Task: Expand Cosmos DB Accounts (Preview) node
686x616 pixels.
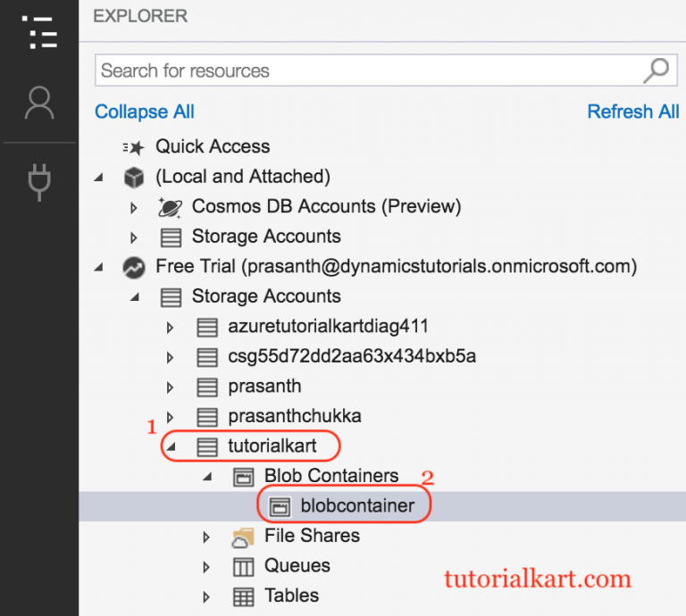Action: click(134, 208)
